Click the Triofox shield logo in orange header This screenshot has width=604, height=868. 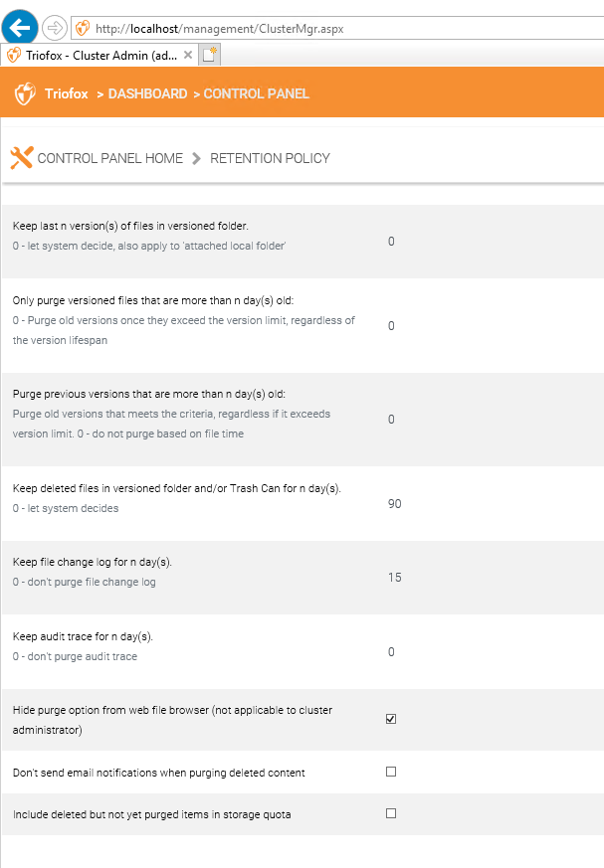click(25, 93)
